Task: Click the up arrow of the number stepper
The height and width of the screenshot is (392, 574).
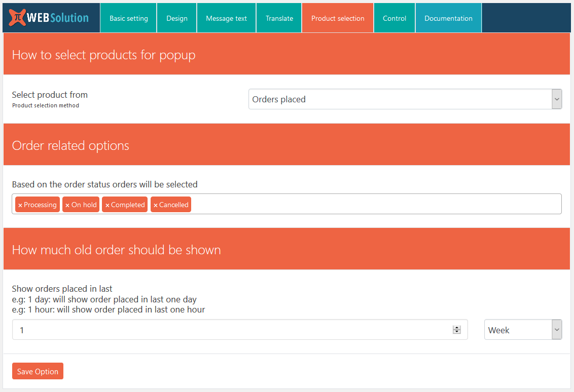Action: tap(456, 327)
